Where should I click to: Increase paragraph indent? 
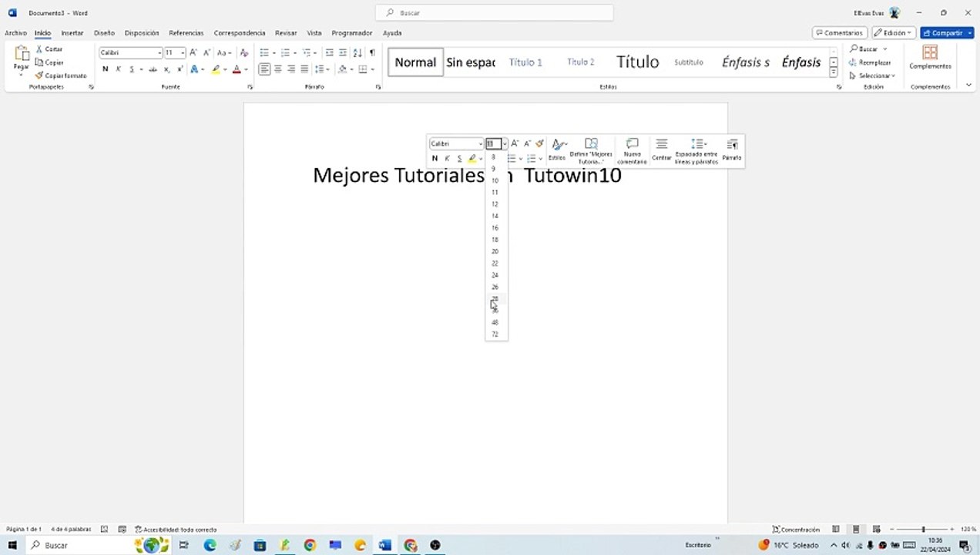(343, 52)
